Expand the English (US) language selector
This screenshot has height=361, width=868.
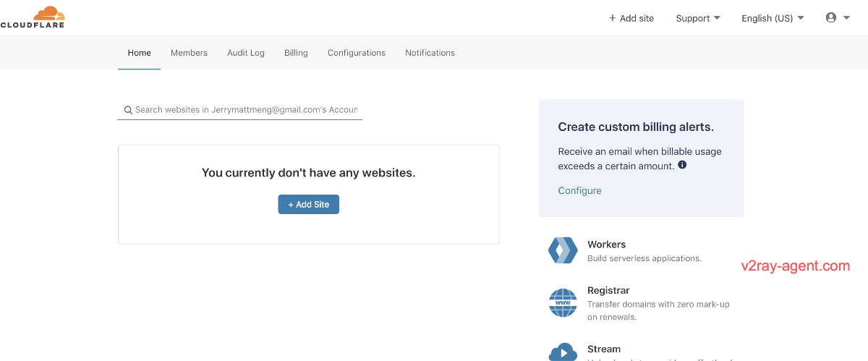point(772,18)
